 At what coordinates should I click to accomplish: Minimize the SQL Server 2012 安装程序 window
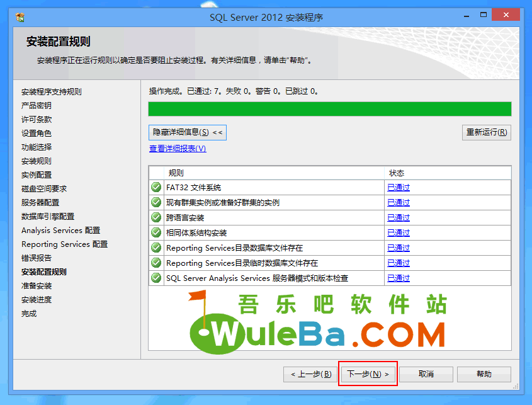coord(467,16)
